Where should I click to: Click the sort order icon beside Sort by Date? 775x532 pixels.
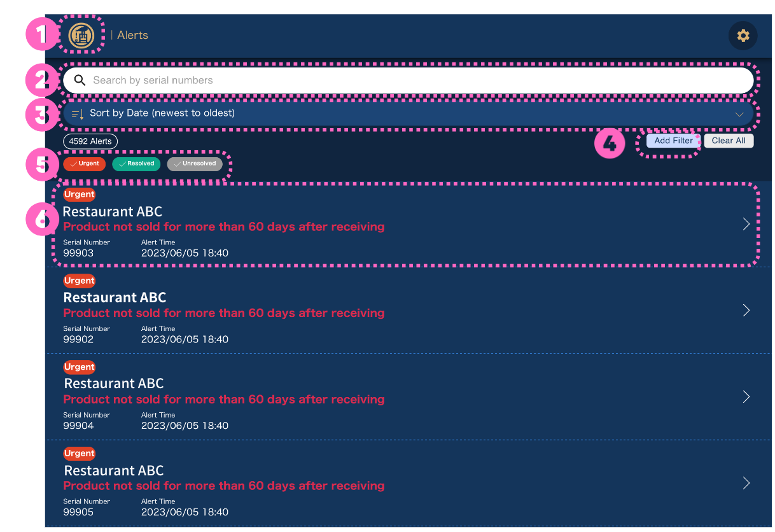[x=78, y=114]
